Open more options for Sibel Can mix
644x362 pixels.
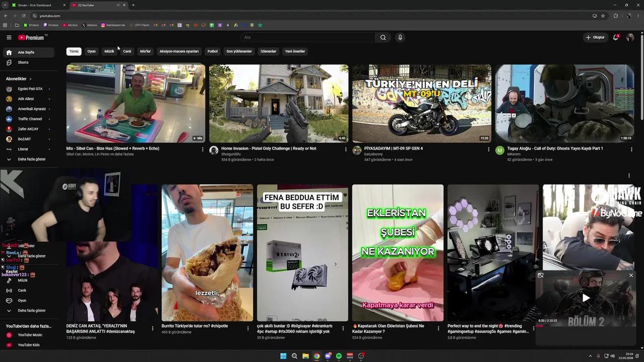(203, 149)
